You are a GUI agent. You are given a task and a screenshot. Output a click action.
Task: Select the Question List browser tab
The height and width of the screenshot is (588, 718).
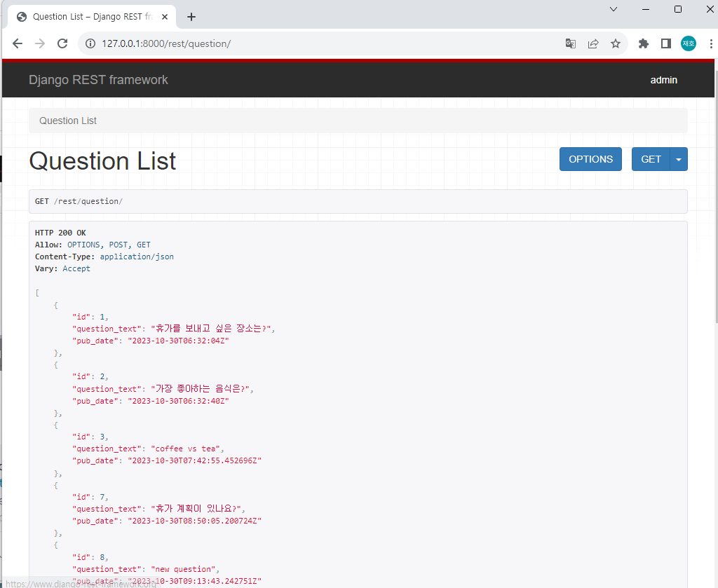pos(92,17)
